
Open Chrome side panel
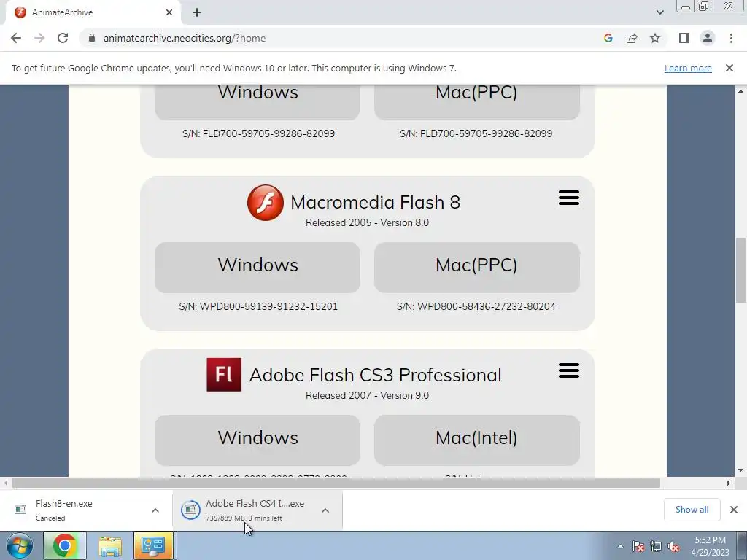[x=684, y=38]
